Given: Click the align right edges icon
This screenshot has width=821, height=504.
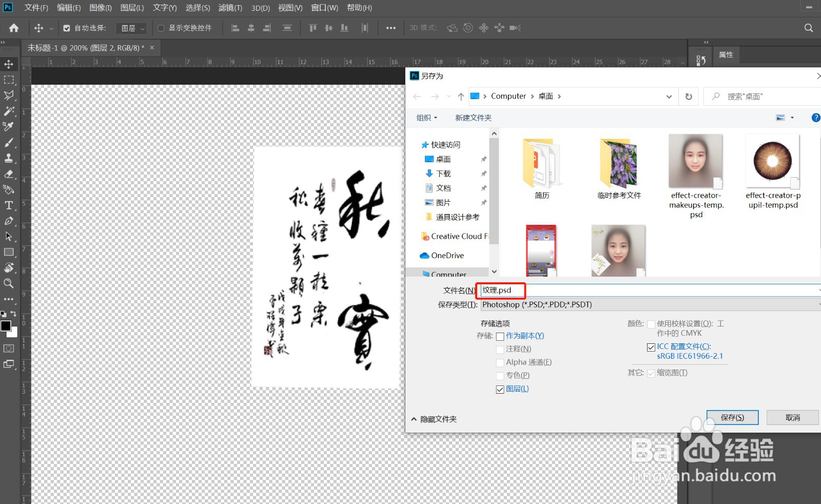Looking at the screenshot, I should [x=267, y=28].
